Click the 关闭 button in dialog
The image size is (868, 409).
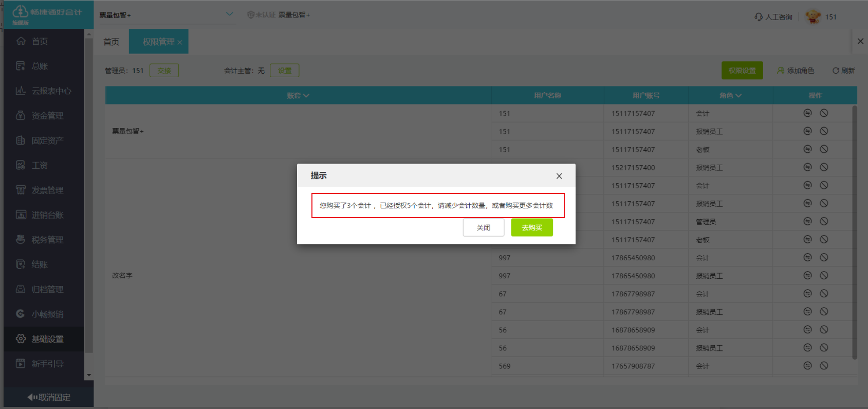tap(483, 227)
